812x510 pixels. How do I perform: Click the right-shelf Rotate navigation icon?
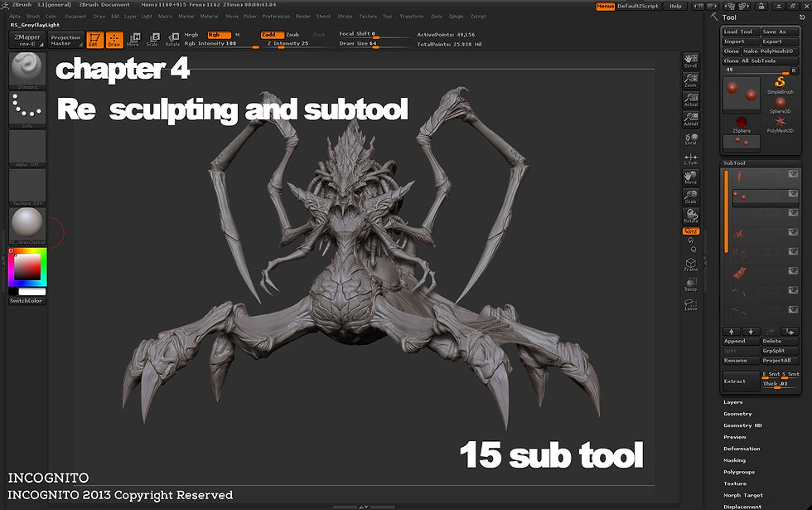[691, 216]
